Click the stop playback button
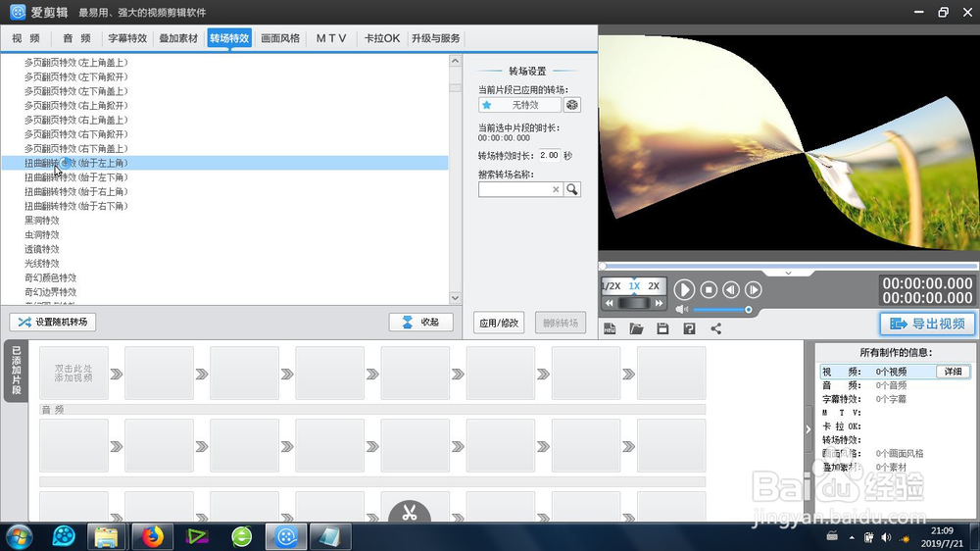980x551 pixels. point(709,289)
